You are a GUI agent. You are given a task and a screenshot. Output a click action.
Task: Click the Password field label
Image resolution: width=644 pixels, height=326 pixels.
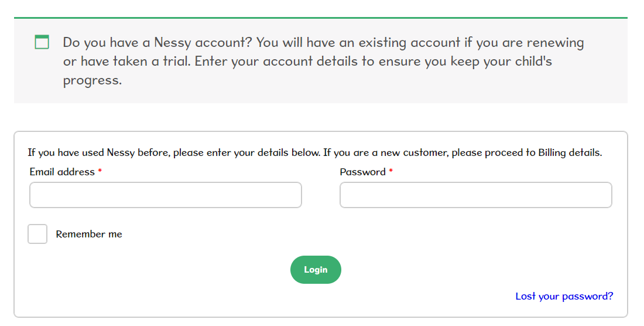pyautogui.click(x=362, y=172)
